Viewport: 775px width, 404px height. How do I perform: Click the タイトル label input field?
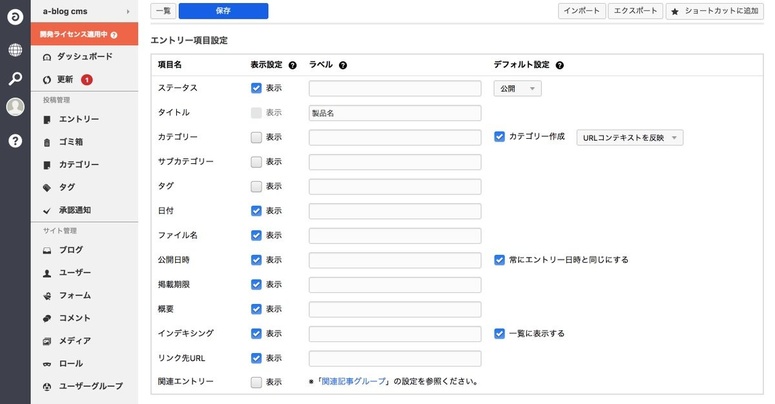coord(395,113)
